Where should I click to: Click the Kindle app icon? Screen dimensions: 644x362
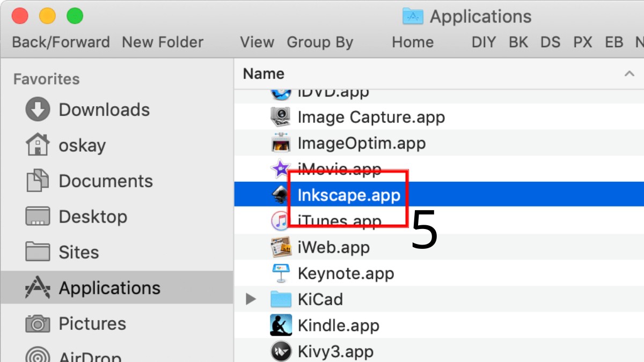(281, 326)
